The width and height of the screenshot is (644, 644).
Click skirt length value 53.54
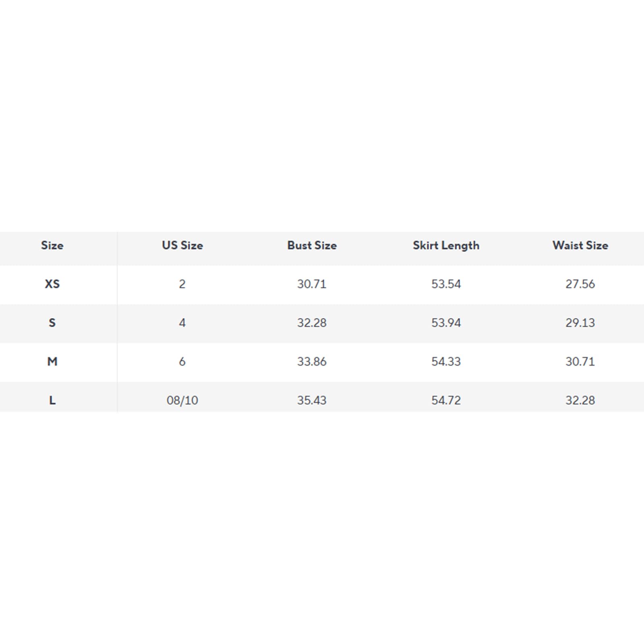coord(446,284)
